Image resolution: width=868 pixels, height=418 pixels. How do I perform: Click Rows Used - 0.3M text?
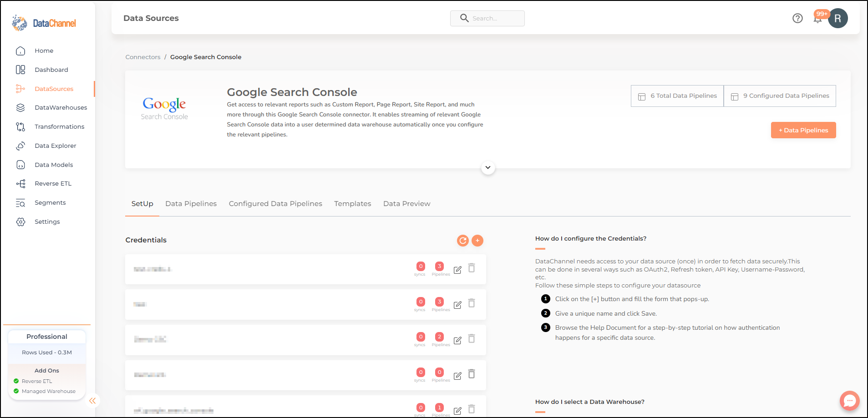47,353
